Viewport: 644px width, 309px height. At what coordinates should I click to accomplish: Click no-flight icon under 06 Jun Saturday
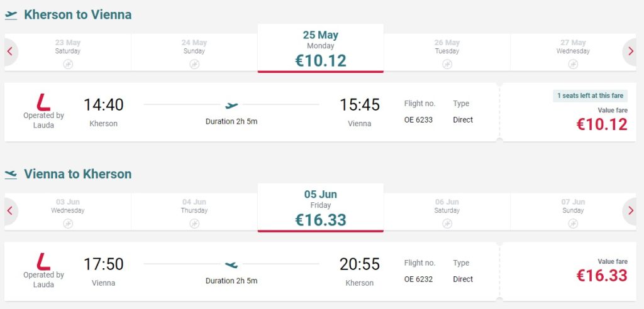447,224
